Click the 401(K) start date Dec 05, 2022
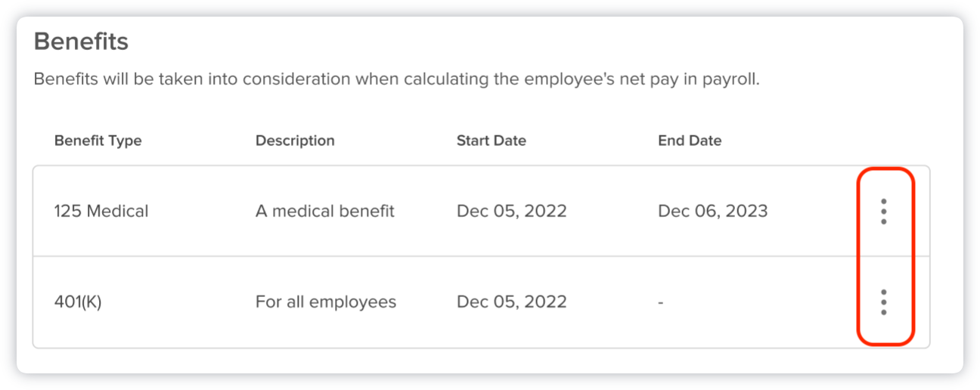The width and height of the screenshot is (980, 390). point(511,302)
